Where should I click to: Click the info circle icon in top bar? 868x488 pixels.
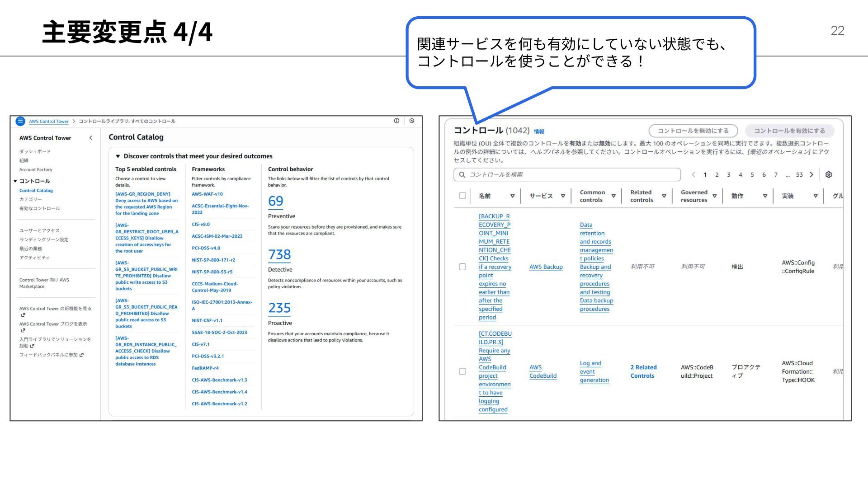[396, 121]
